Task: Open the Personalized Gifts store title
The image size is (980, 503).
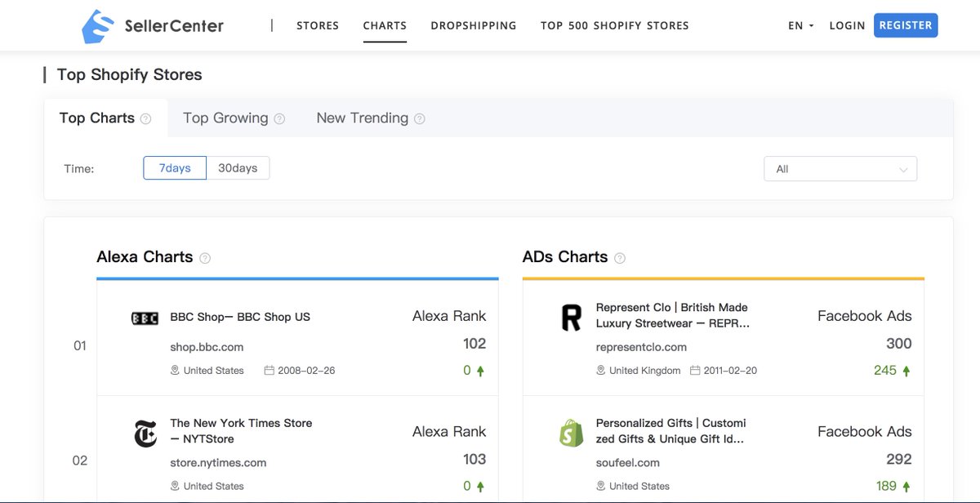Action: [x=671, y=430]
